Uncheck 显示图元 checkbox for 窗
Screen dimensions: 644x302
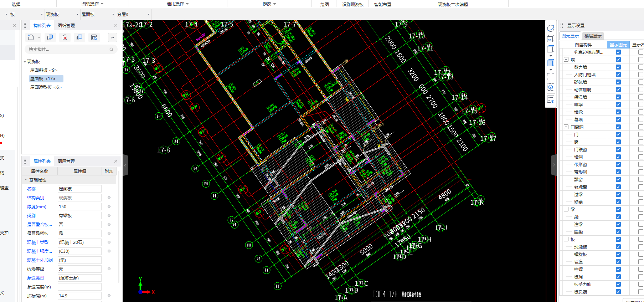618,142
